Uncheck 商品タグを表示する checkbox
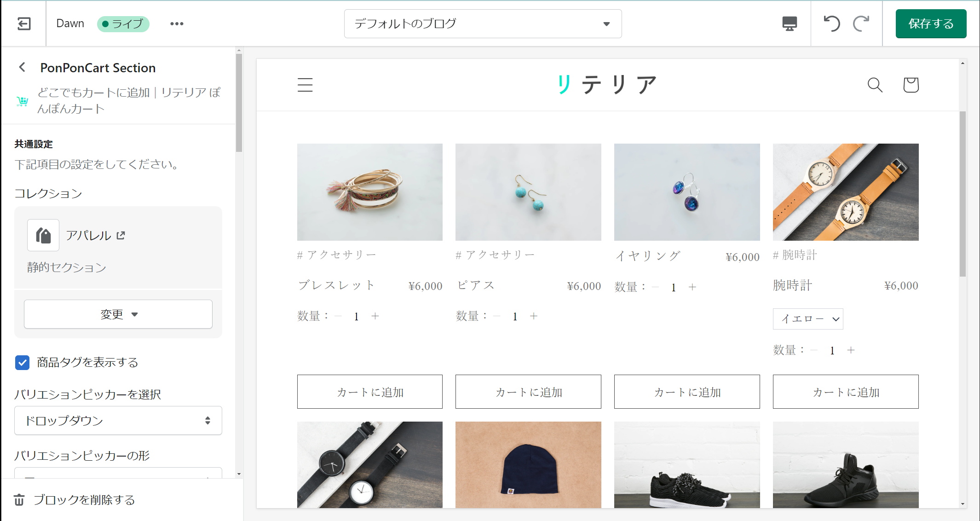This screenshot has height=521, width=980. pyautogui.click(x=22, y=363)
